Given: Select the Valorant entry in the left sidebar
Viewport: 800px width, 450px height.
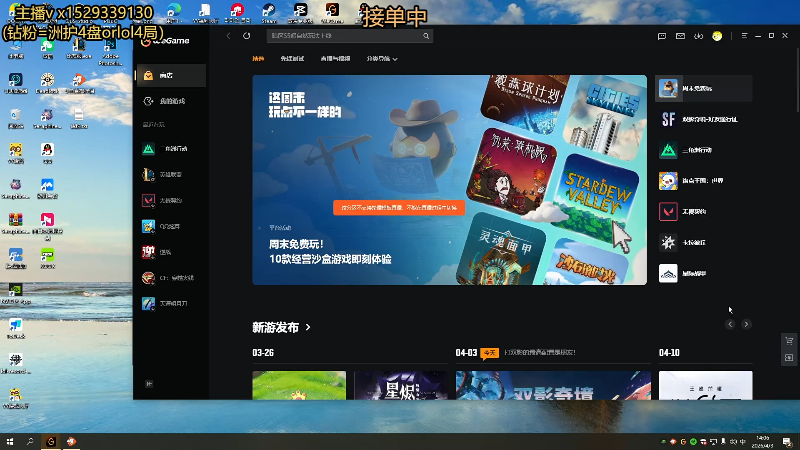Looking at the screenshot, I should tap(171, 201).
